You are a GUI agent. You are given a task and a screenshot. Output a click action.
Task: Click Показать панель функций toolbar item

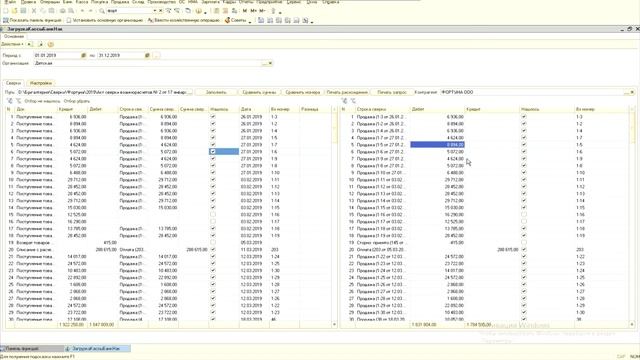pyautogui.click(x=33, y=20)
